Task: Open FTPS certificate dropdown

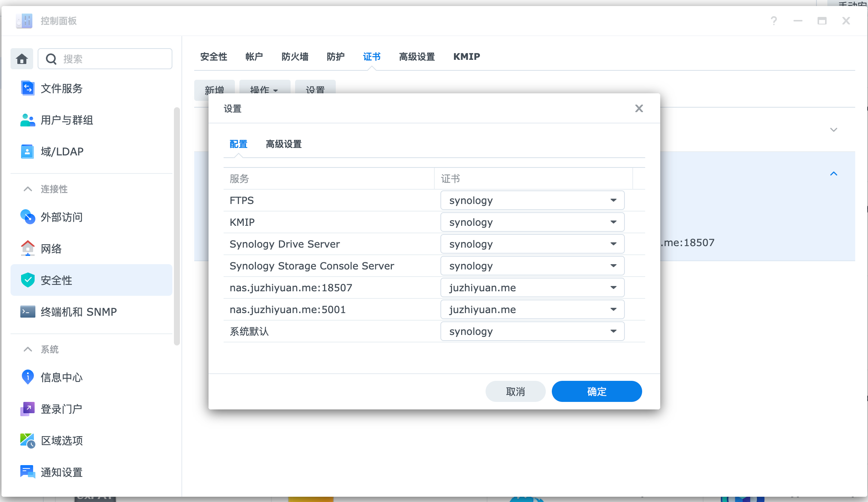Action: pos(532,200)
